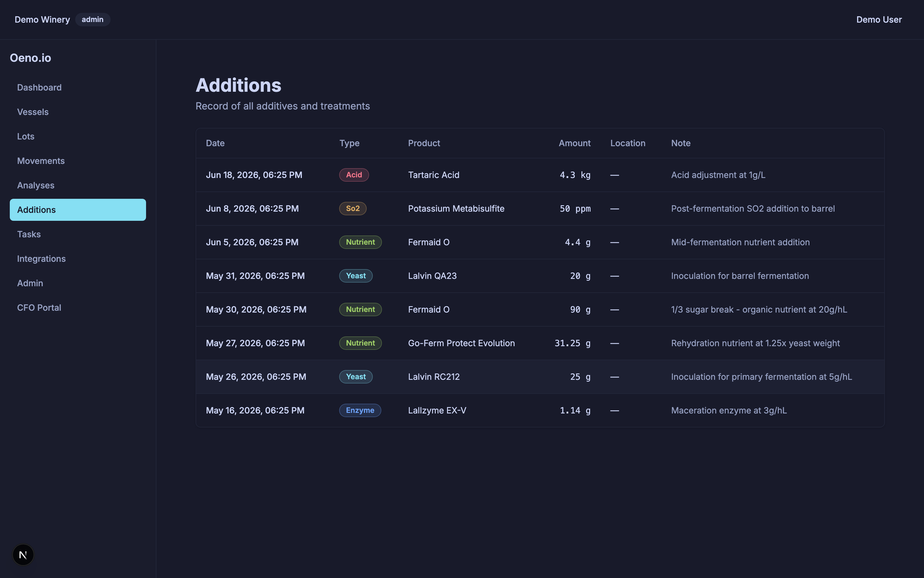Select the Tartaric Acid product cell

tap(433, 175)
